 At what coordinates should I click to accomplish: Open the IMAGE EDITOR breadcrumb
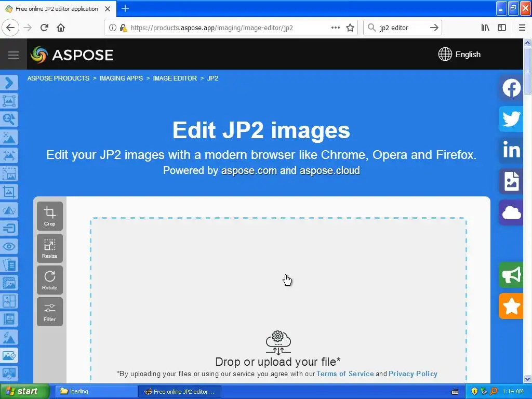tap(175, 78)
